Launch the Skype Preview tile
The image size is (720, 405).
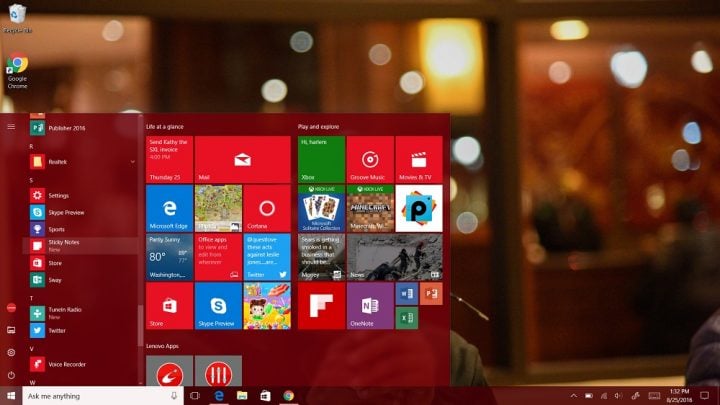pyautogui.click(x=218, y=306)
